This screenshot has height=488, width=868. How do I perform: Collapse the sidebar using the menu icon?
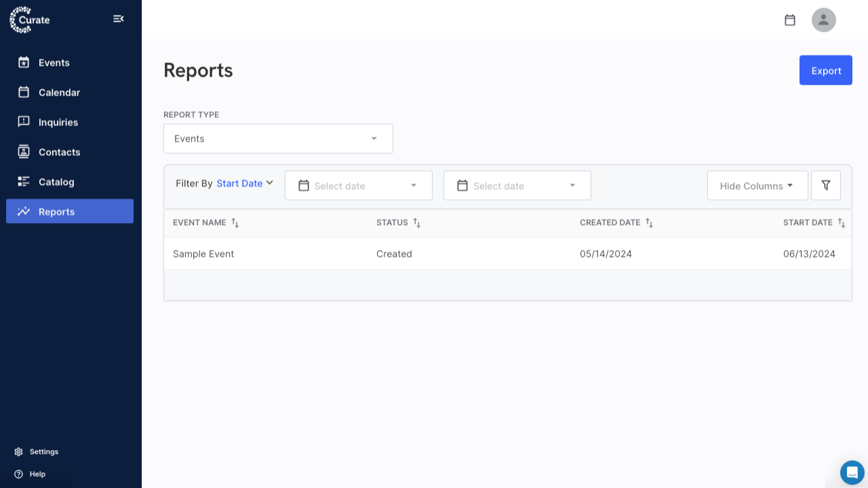[x=119, y=19]
